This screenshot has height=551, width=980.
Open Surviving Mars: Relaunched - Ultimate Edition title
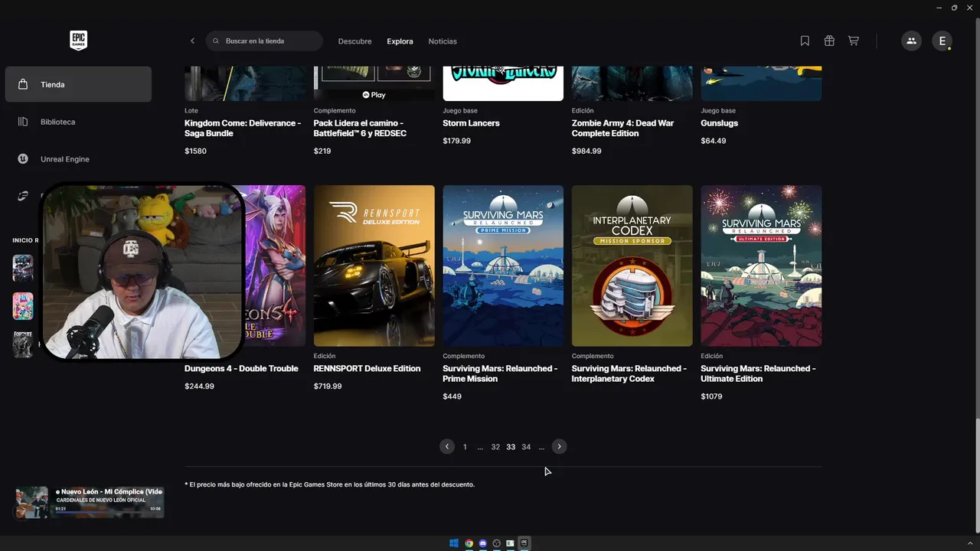pos(758,373)
